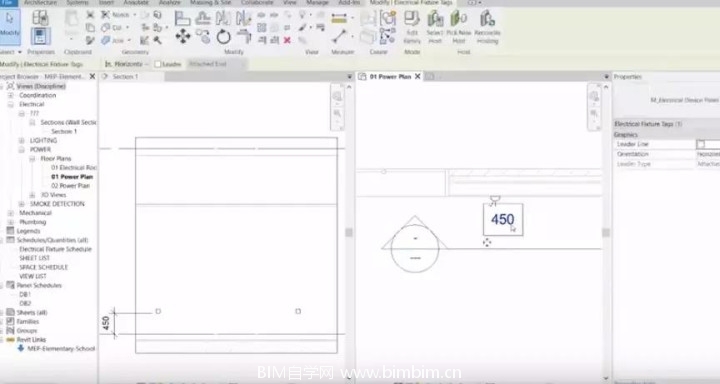Select the Notch cope tool

[x=118, y=15]
